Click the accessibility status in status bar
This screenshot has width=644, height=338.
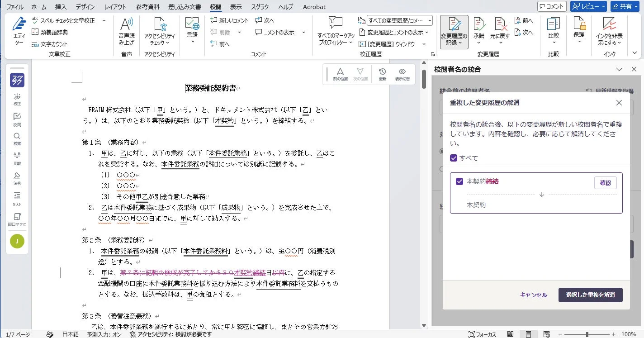[x=171, y=334]
